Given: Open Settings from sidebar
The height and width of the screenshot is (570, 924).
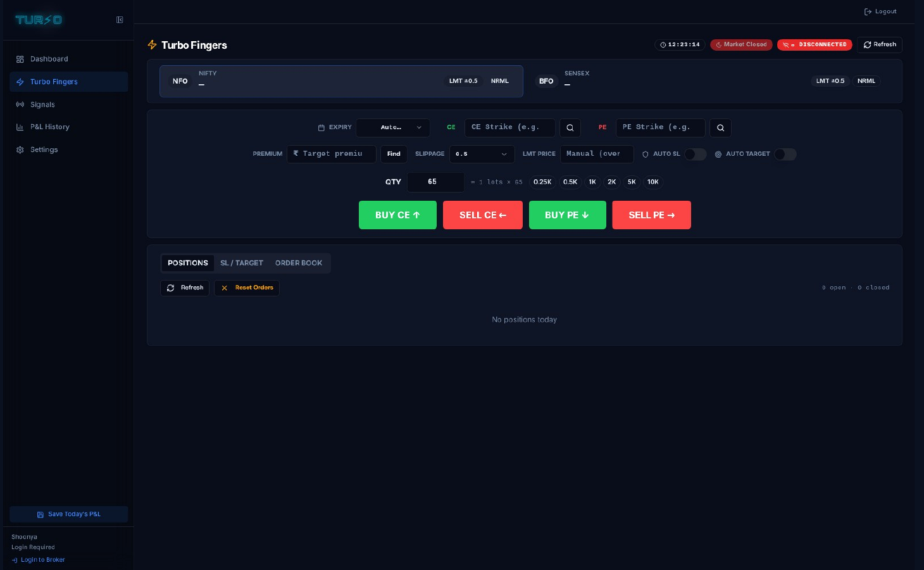Looking at the screenshot, I should [68, 149].
